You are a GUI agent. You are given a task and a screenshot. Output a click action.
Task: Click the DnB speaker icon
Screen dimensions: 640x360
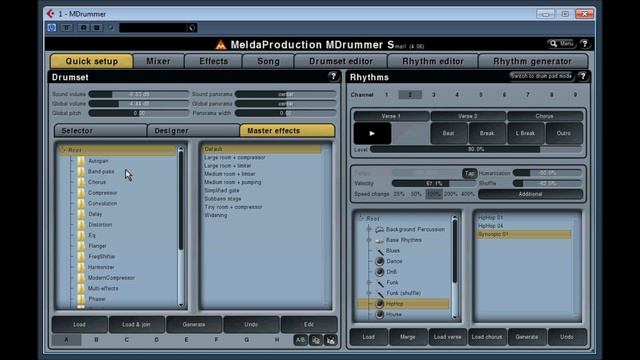(380, 272)
